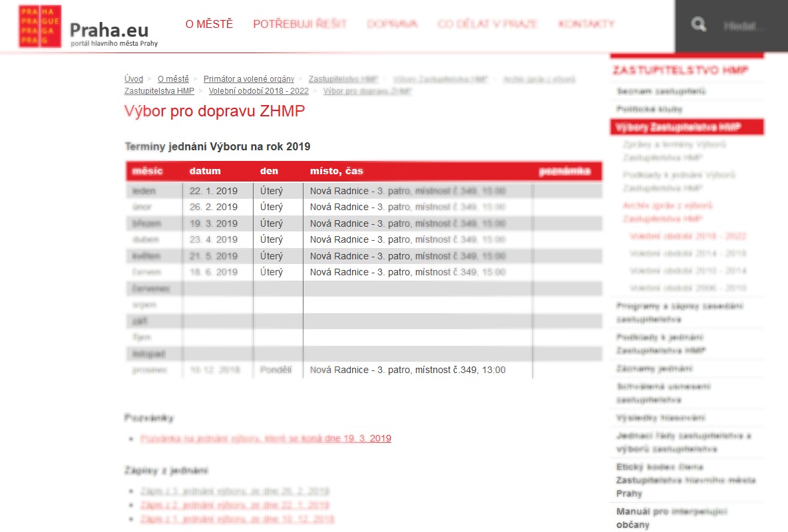Select DOPRAVA in the top navigation
The image size is (788, 532).
tap(392, 25)
